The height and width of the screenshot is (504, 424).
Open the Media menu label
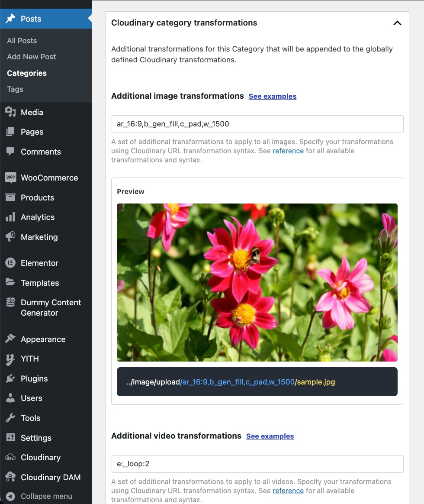[x=32, y=112]
